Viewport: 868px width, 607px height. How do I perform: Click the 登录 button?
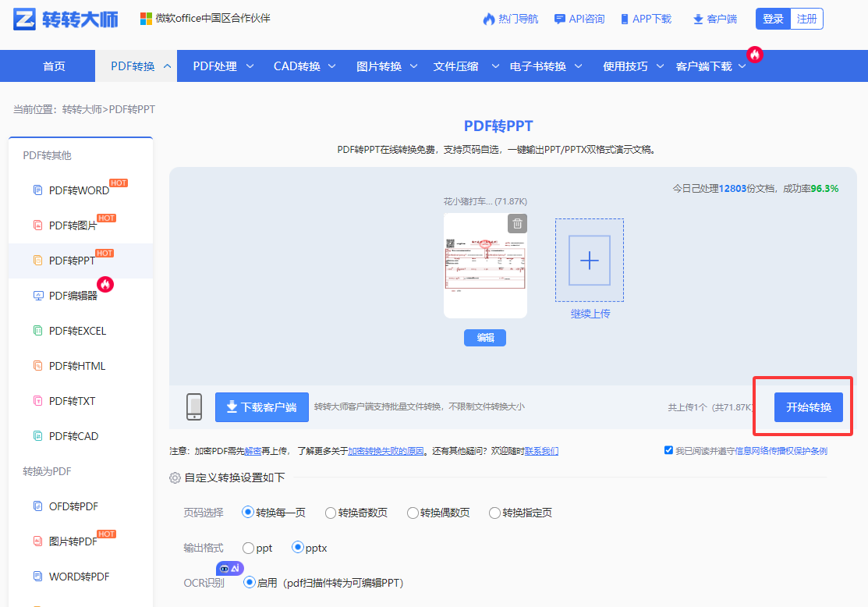pyautogui.click(x=774, y=19)
